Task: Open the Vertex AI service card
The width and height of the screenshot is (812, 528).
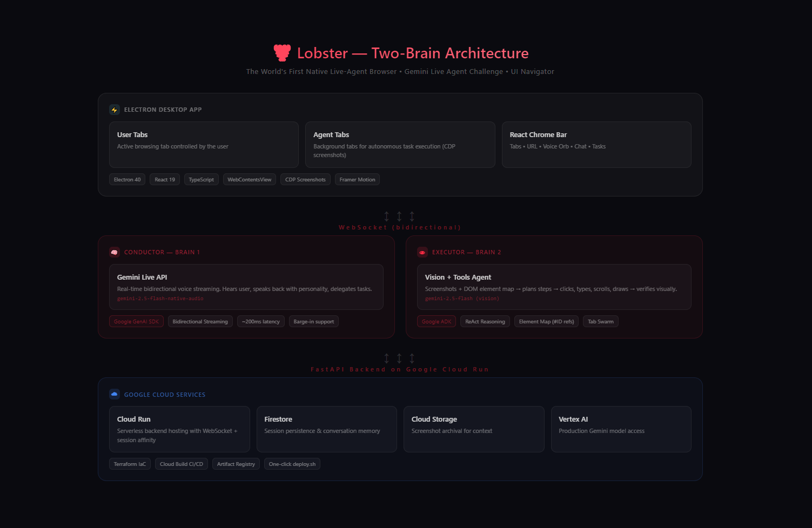Action: [621, 429]
